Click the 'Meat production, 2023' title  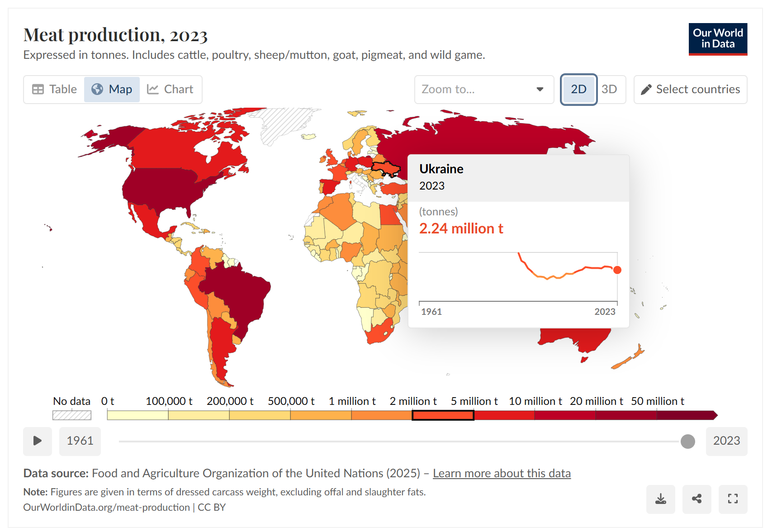[x=115, y=35]
